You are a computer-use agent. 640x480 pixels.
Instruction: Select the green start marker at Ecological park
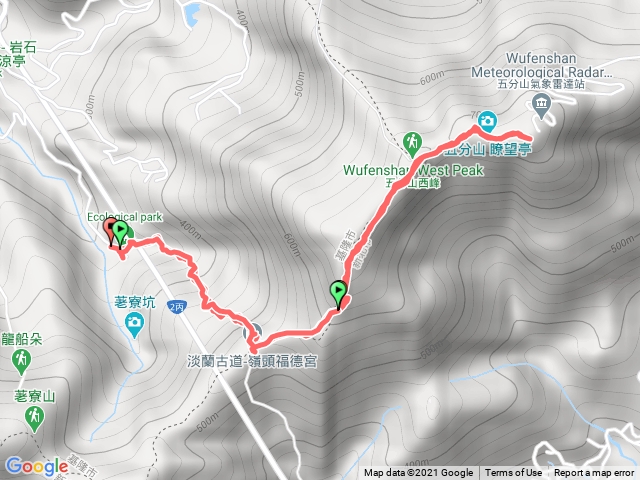[x=120, y=233]
